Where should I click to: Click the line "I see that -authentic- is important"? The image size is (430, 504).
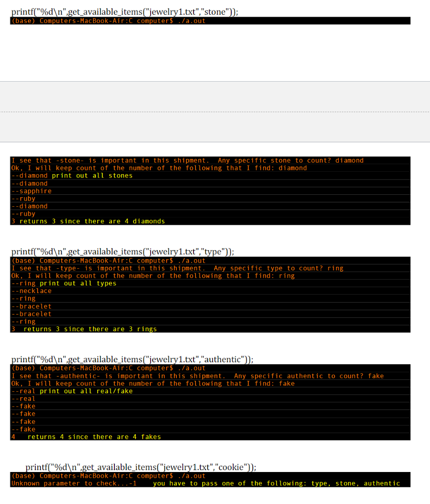(197, 376)
